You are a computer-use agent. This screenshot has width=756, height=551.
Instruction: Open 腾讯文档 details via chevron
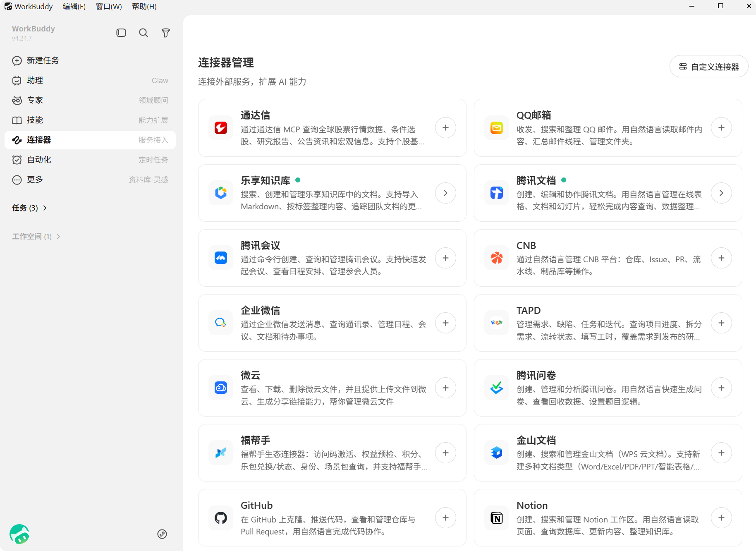[x=721, y=193]
